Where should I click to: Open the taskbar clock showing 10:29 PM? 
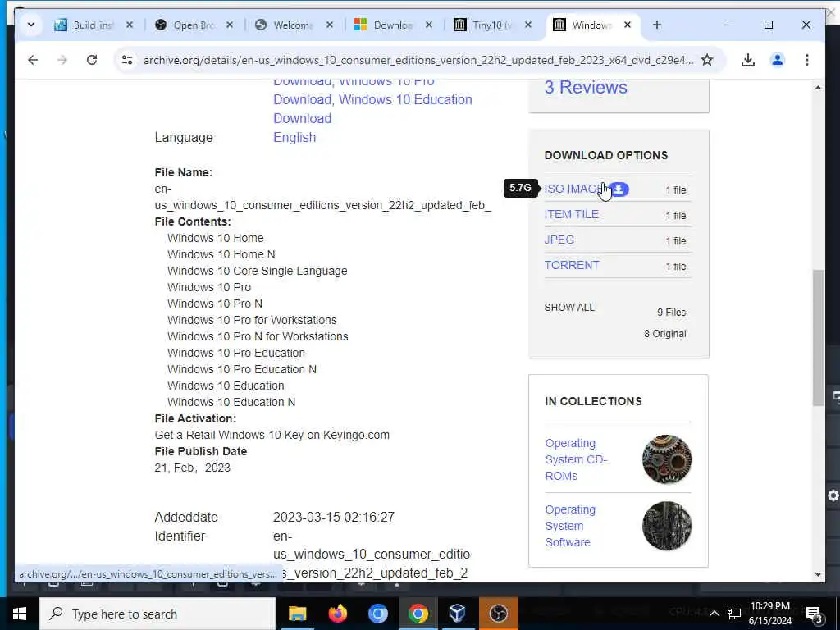click(769, 614)
